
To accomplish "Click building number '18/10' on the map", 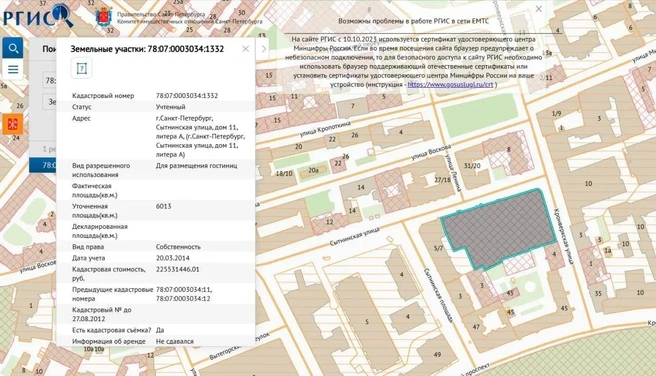I will (284, 173).
